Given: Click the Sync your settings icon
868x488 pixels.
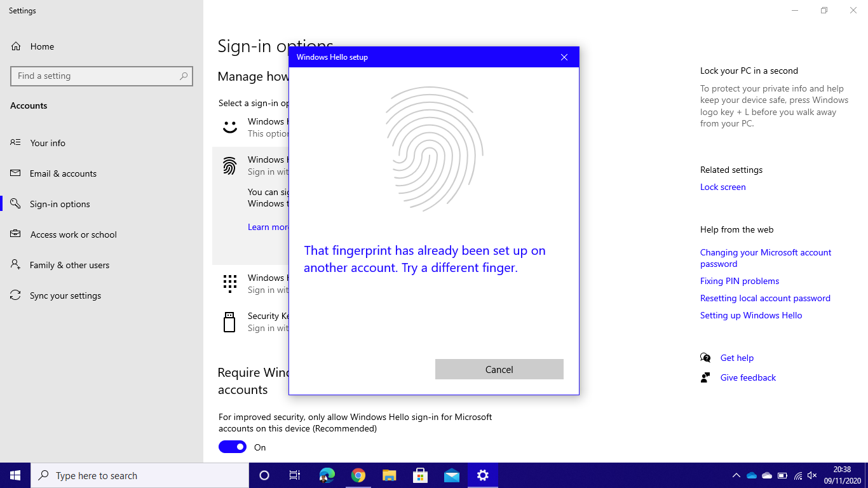Looking at the screenshot, I should pos(15,295).
